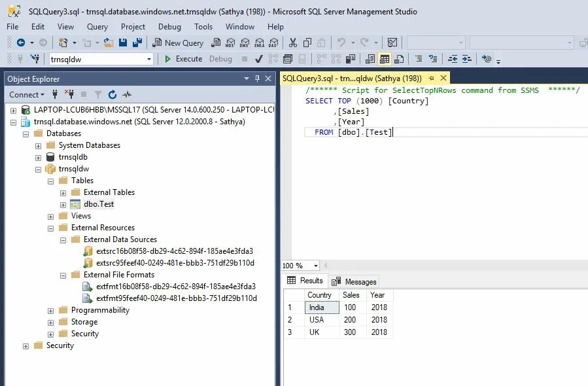The height and width of the screenshot is (386, 588).
Task: Click the Comment out lines icon
Action: (419, 59)
